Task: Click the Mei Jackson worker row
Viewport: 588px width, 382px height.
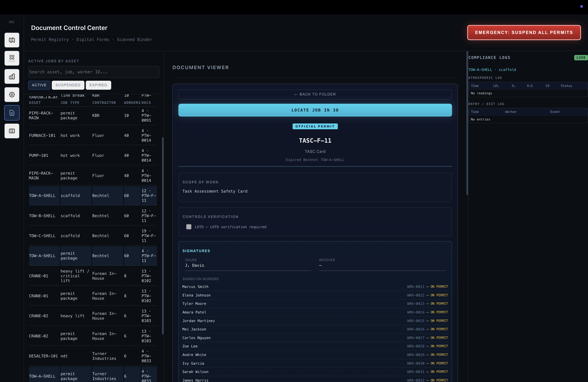Action: (315, 329)
